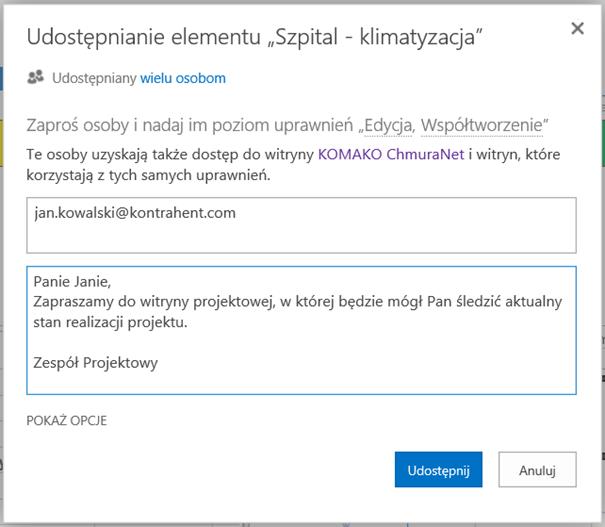Click the "Zapraszamy do witryny projektowej" sentence
Image resolution: width=605 pixels, height=527 pixels.
pos(154,302)
